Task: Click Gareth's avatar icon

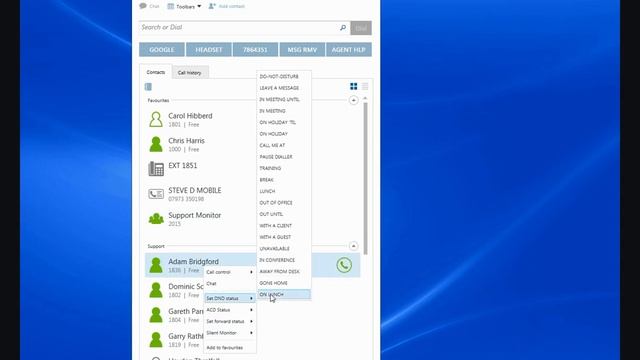Action: [156, 315]
